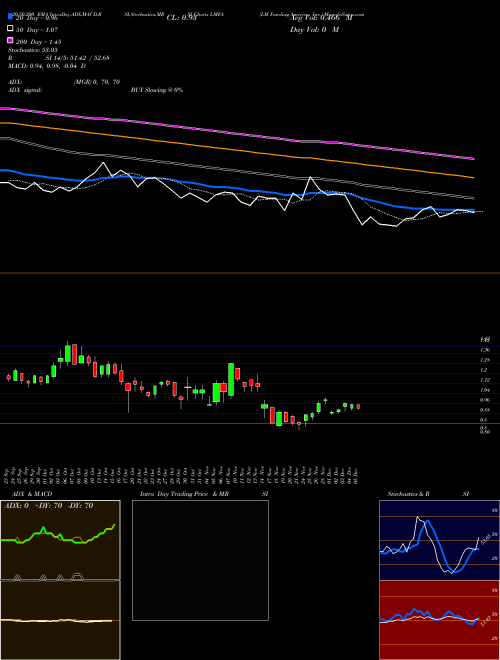This screenshot has width=500, height=660.
Task: Click the 0.96 price axis label
Action: [485, 400]
